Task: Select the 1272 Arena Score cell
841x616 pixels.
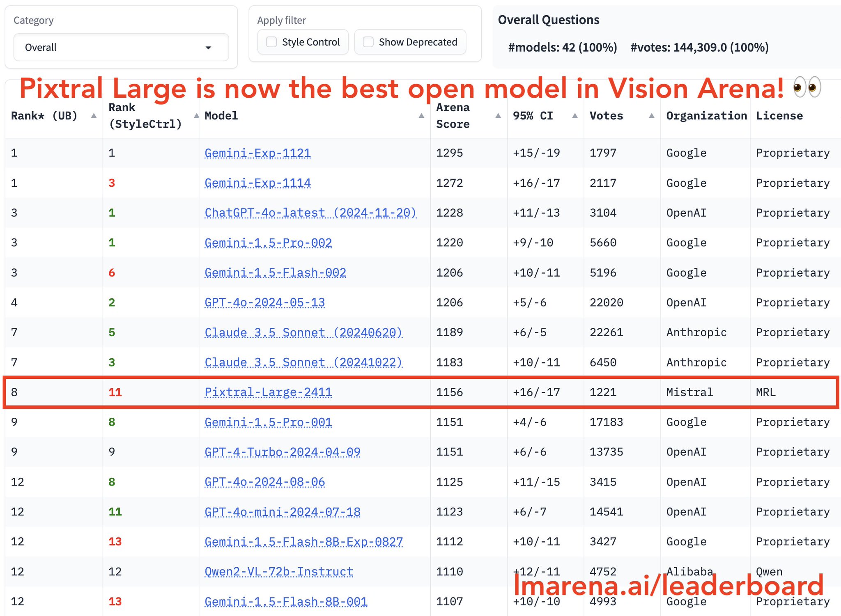Action: pyautogui.click(x=449, y=183)
